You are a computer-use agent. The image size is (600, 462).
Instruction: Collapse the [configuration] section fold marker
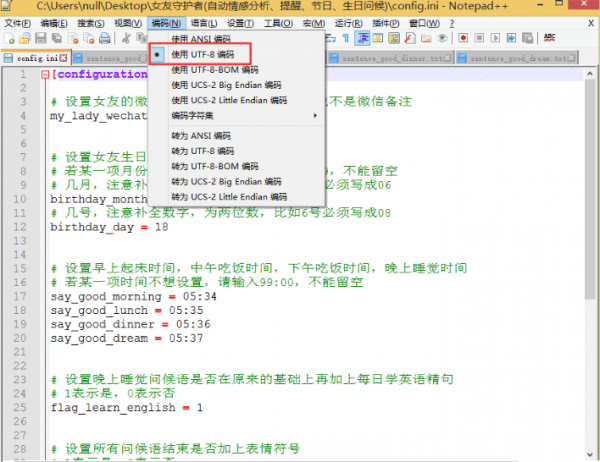[45, 75]
